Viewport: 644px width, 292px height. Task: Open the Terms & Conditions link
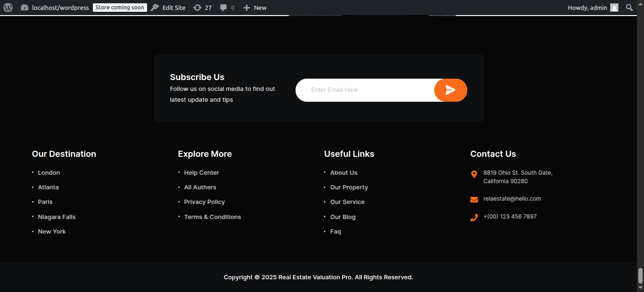click(x=212, y=217)
